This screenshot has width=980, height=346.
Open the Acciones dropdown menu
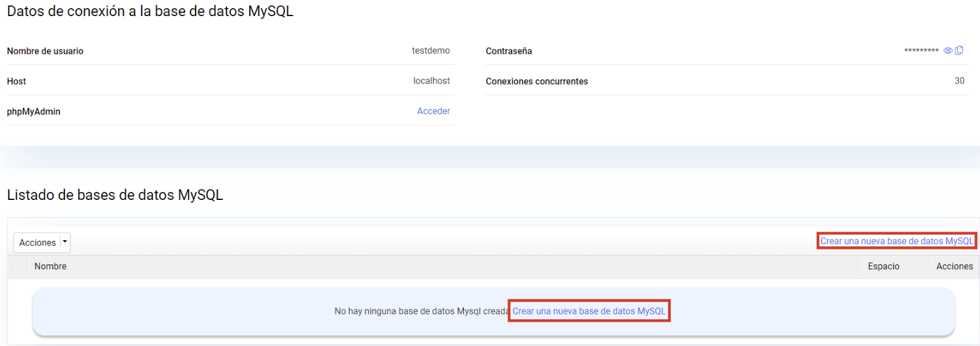pos(42,243)
